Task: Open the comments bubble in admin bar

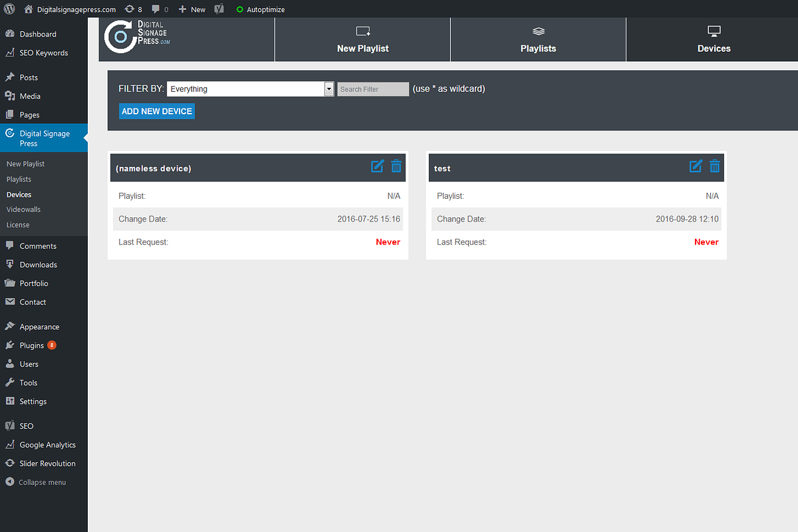Action: coord(160,9)
